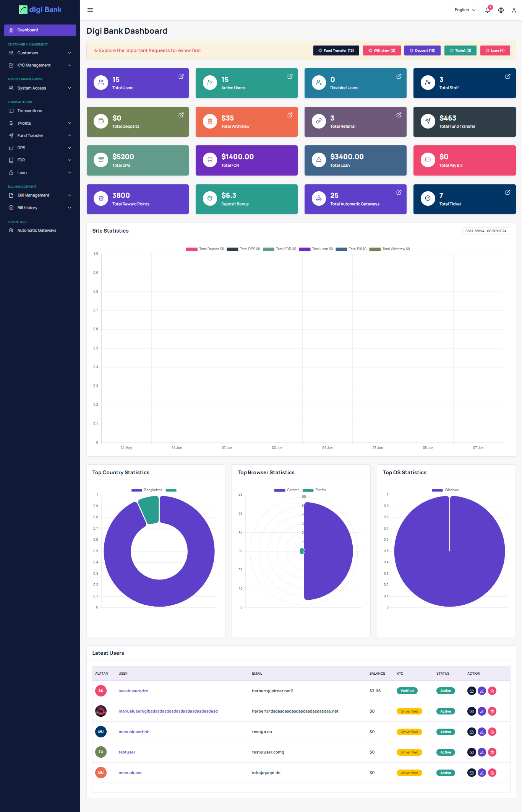Toggle Bangladesh legend in Country Statistics
522x812 pixels.
pos(147,490)
